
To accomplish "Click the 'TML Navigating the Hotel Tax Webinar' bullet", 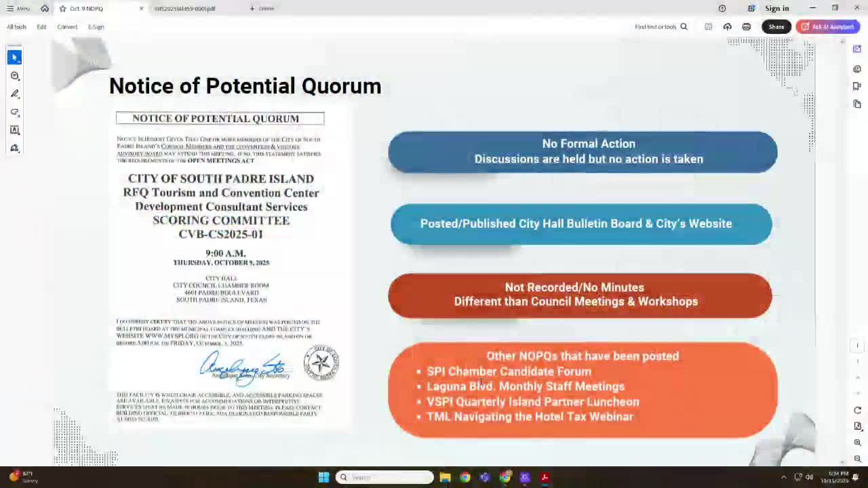I will click(x=530, y=417).
